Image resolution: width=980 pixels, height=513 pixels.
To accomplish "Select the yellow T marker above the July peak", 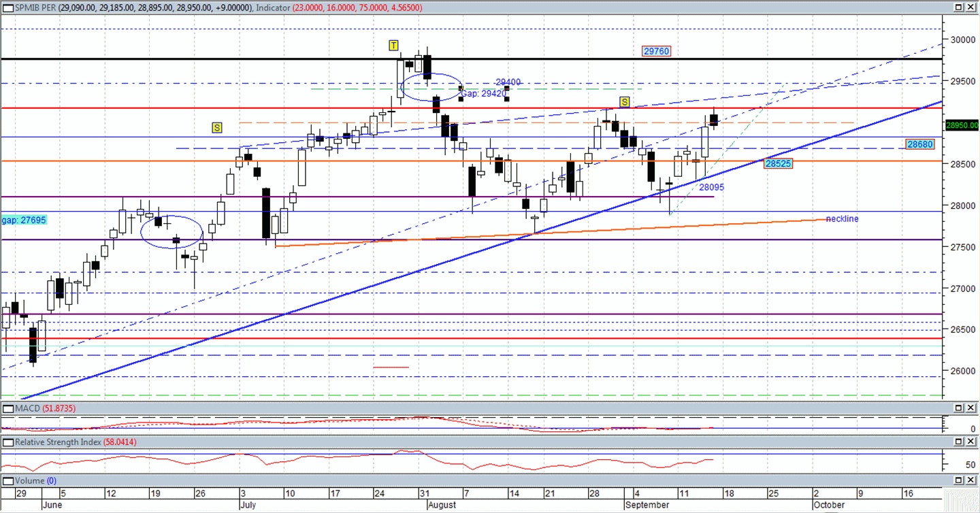I will coord(393,46).
